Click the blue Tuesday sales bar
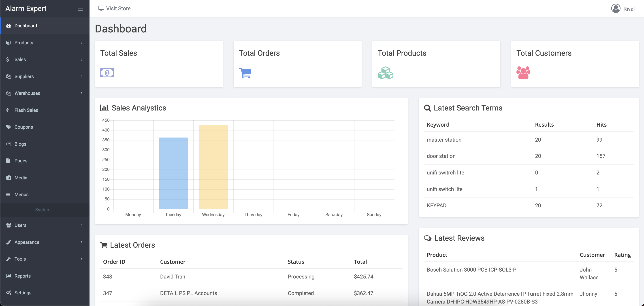 (173, 173)
